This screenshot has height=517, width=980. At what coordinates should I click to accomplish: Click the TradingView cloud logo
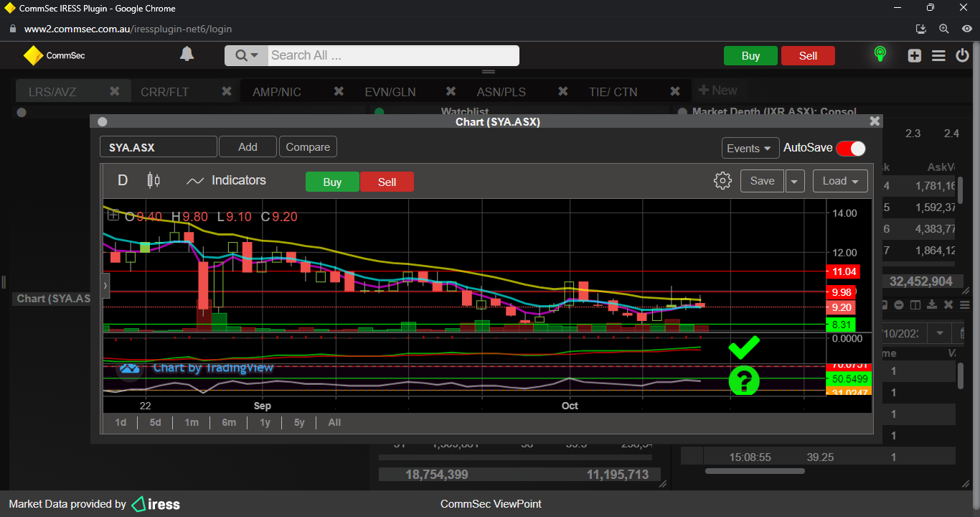pos(130,368)
